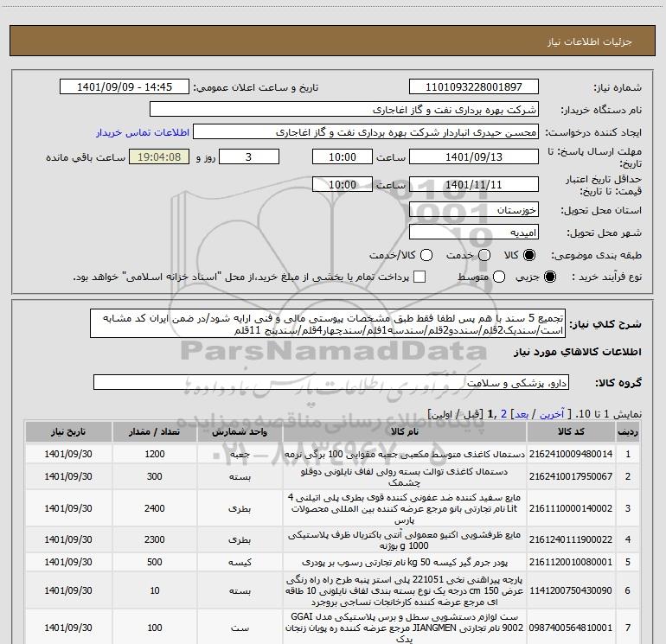The width and height of the screenshot is (666, 644).
Task: Select item code 2161110000140002
Action: tap(571, 508)
